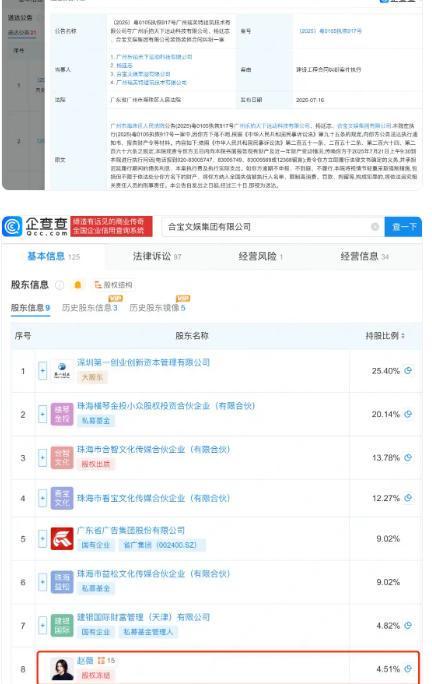Viewport: 432px width, 684px height.
Task: Click the pie chart icon beside 20.14%
Action: [x=408, y=414]
